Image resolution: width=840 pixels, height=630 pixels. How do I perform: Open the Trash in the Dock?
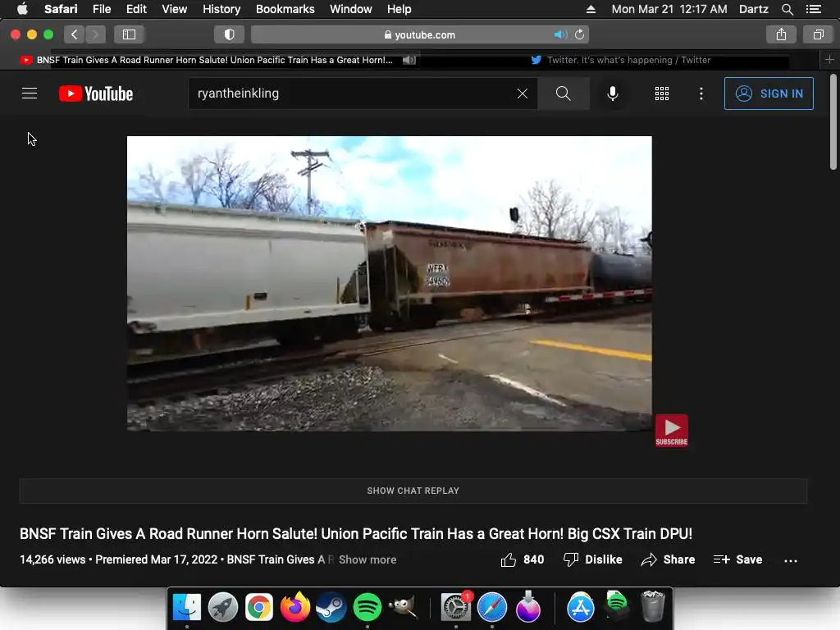tap(652, 606)
